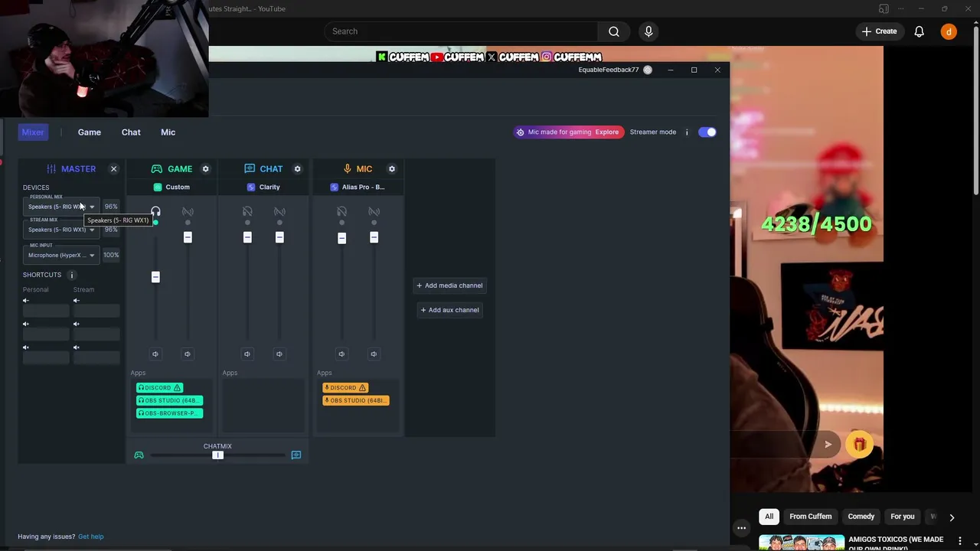Switch to the Mixer tab
980x551 pixels.
[x=33, y=132]
